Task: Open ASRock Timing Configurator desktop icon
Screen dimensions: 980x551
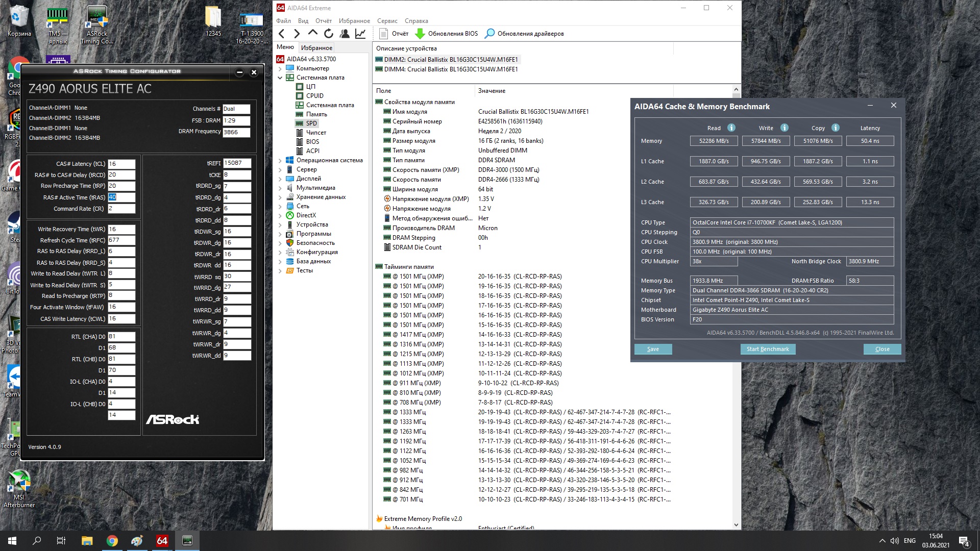Action: 97,26
